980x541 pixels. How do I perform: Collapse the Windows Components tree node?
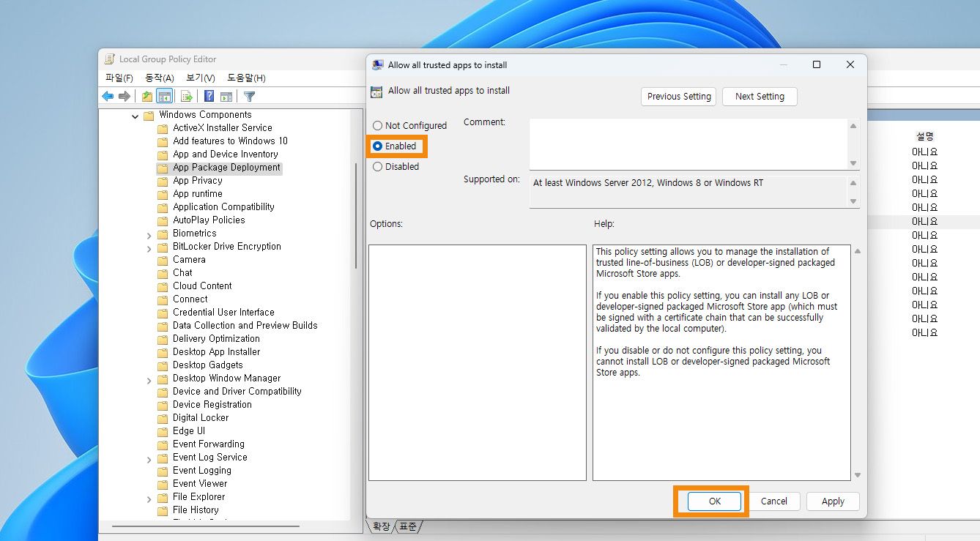[136, 116]
